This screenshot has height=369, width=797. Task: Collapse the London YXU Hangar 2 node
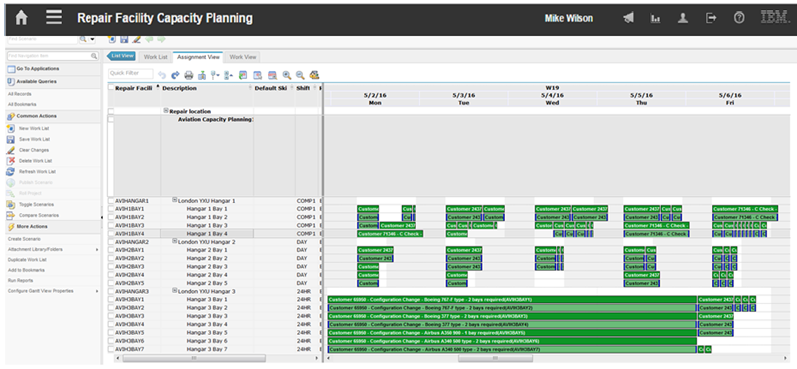tap(175, 241)
